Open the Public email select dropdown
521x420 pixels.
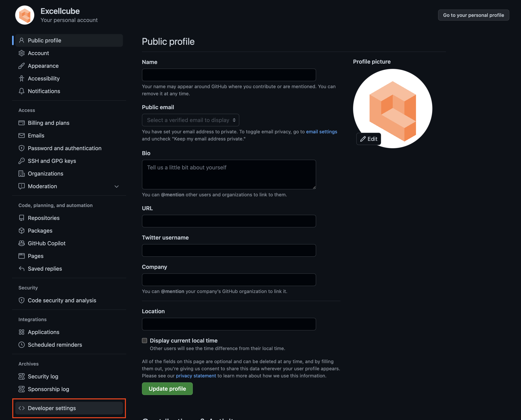(x=190, y=120)
